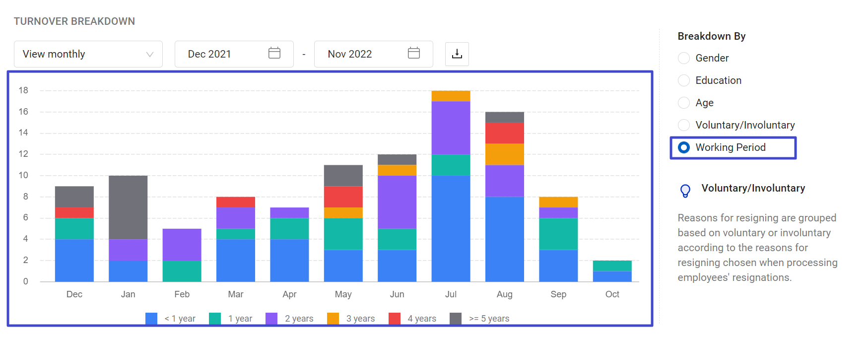Screen dimensions: 868x338
Task: Toggle the '< 1 year' blue legend swatch
Action: tap(151, 319)
